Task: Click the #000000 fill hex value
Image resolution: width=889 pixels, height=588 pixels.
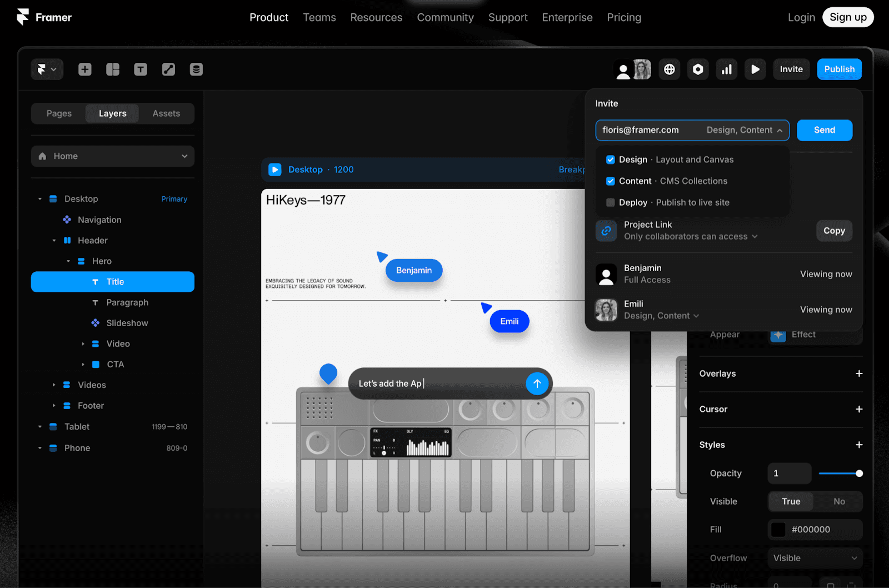Action: pyautogui.click(x=811, y=530)
